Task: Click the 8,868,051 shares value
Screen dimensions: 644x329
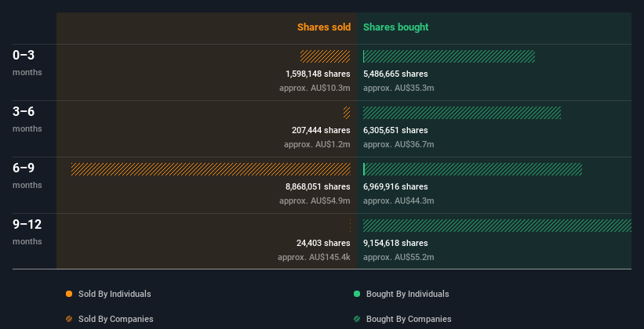Action: pos(318,186)
